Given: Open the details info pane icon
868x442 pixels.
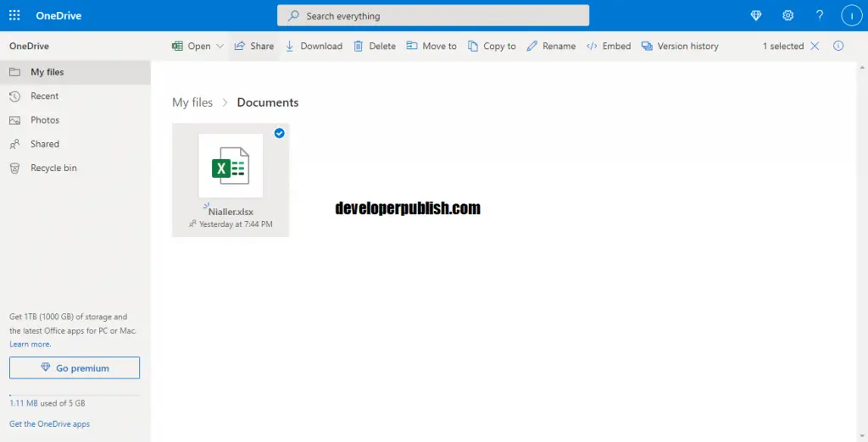Looking at the screenshot, I should pos(838,46).
